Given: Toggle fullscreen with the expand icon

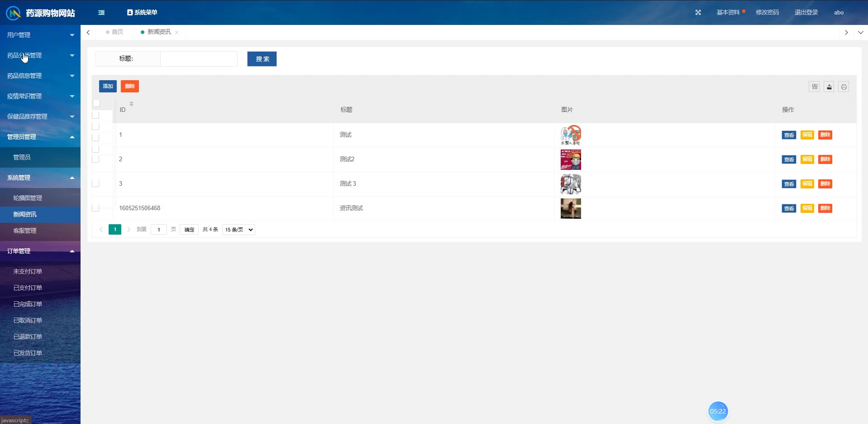Looking at the screenshot, I should 698,13.
